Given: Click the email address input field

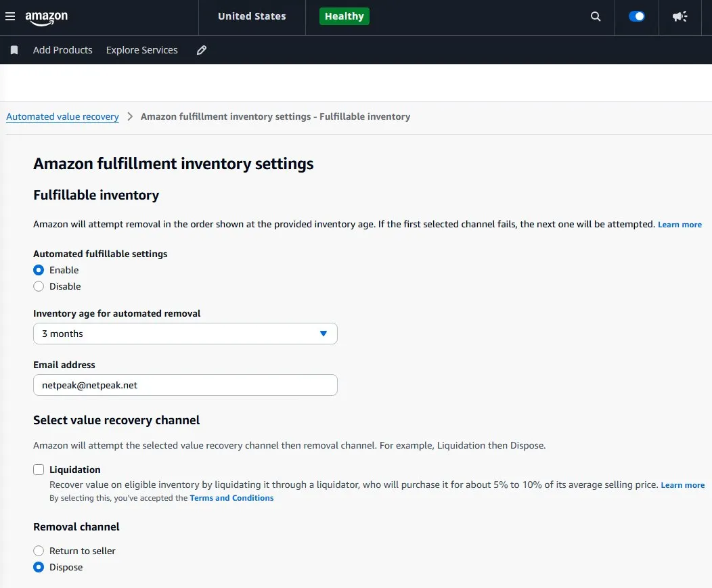Looking at the screenshot, I should point(185,385).
